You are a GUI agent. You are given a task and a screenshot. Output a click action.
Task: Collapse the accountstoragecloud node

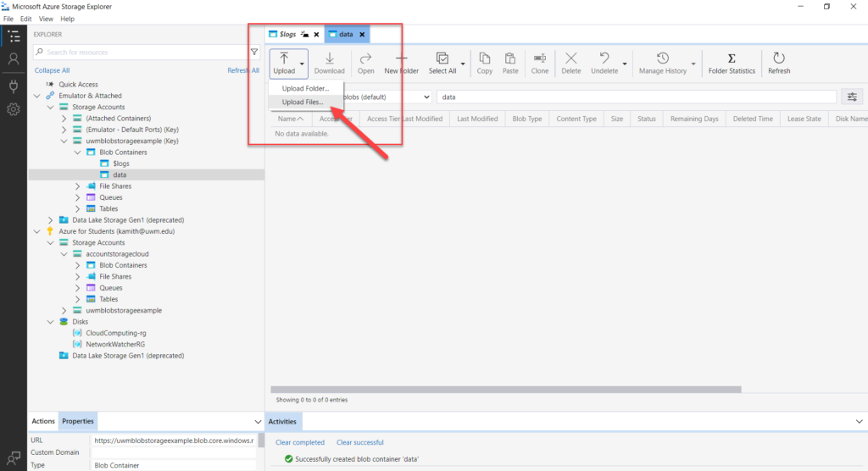[64, 254]
